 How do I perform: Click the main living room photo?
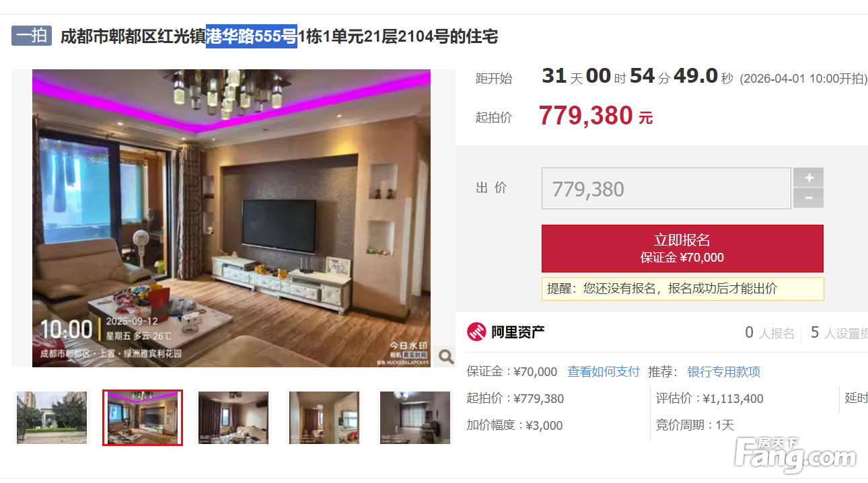(x=231, y=218)
